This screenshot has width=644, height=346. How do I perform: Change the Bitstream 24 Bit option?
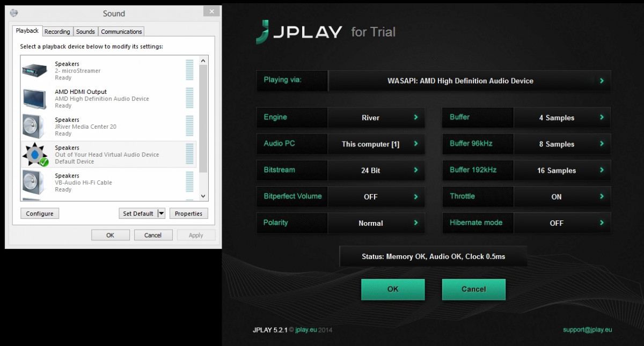(376, 171)
